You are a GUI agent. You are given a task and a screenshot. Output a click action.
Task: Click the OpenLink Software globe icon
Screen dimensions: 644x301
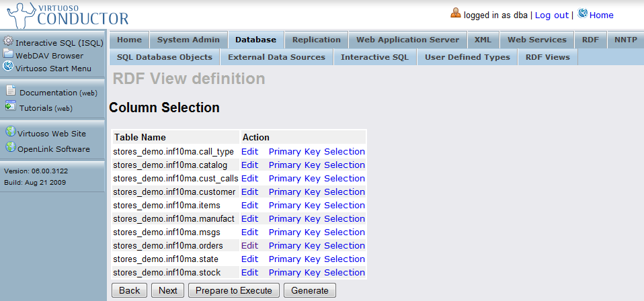pyautogui.click(x=10, y=147)
